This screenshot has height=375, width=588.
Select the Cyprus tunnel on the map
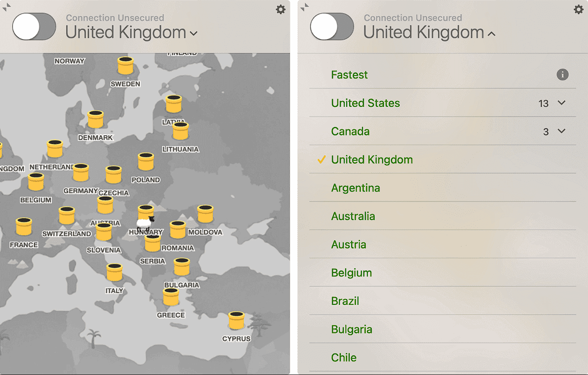point(236,320)
